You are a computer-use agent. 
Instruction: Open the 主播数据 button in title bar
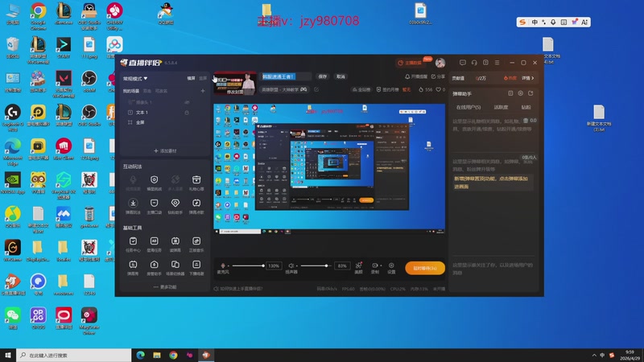coord(411,63)
